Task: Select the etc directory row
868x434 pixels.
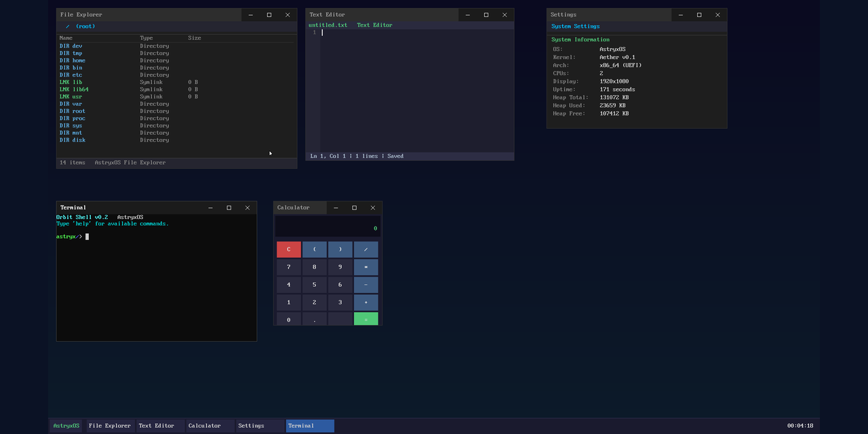Action: point(176,75)
